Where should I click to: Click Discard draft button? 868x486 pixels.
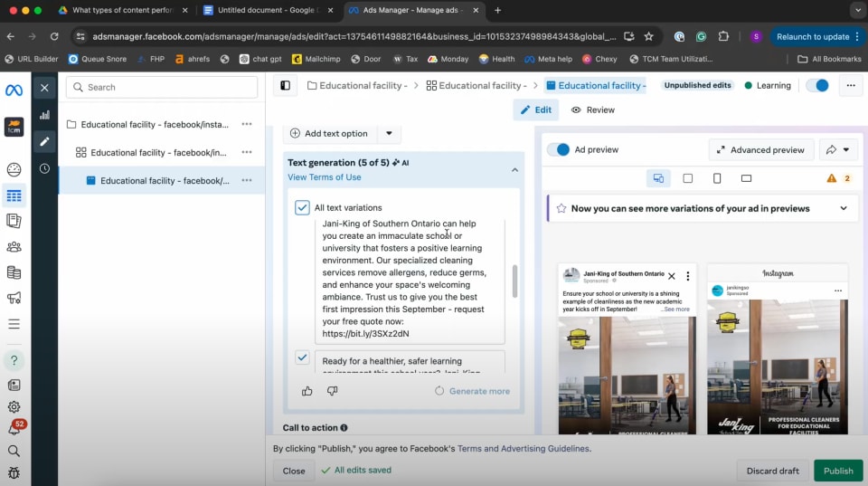point(772,471)
